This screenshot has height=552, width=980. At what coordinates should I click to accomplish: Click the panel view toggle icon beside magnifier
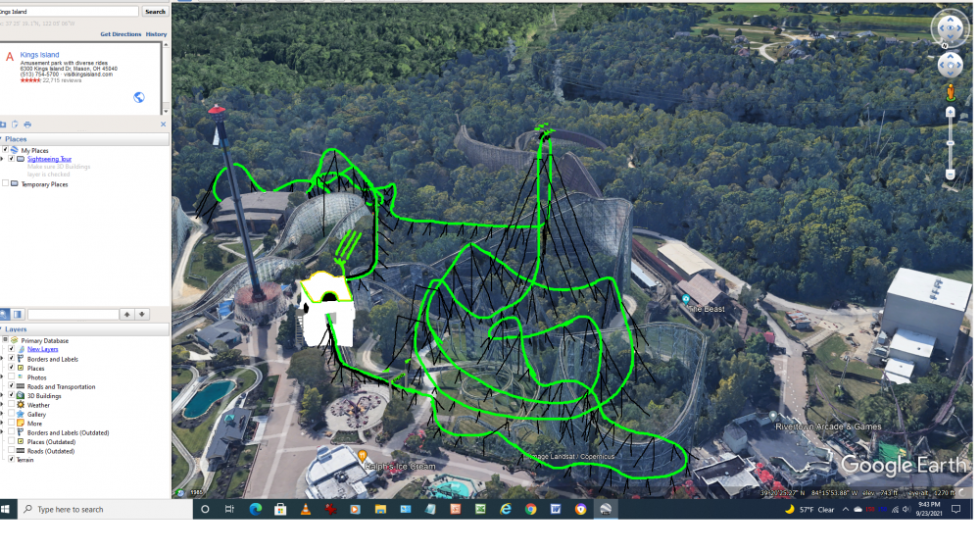(x=18, y=314)
